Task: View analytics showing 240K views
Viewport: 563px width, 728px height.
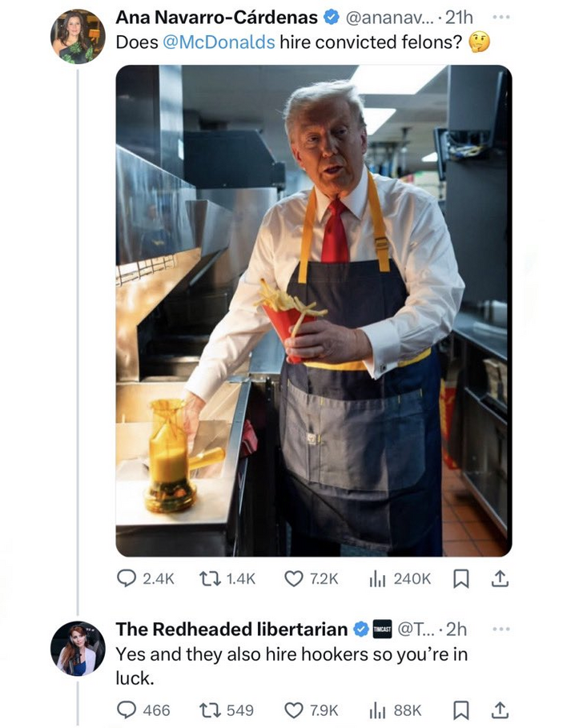Action: (400, 579)
